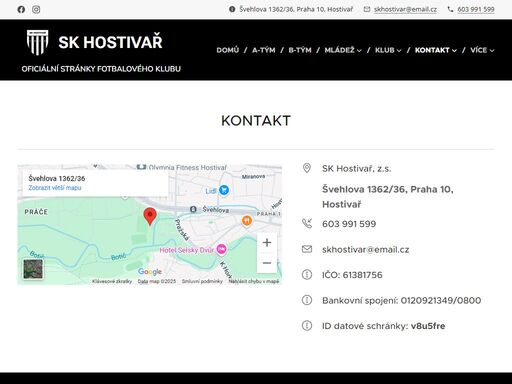Open the A-TÝM menu item
Image resolution: width=512 pixels, height=384 pixels.
(x=264, y=50)
